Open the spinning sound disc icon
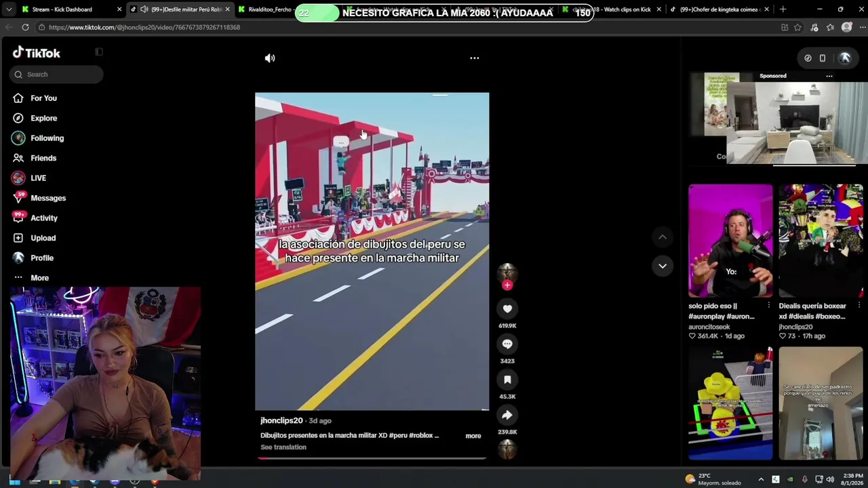868x488 pixels. (507, 449)
